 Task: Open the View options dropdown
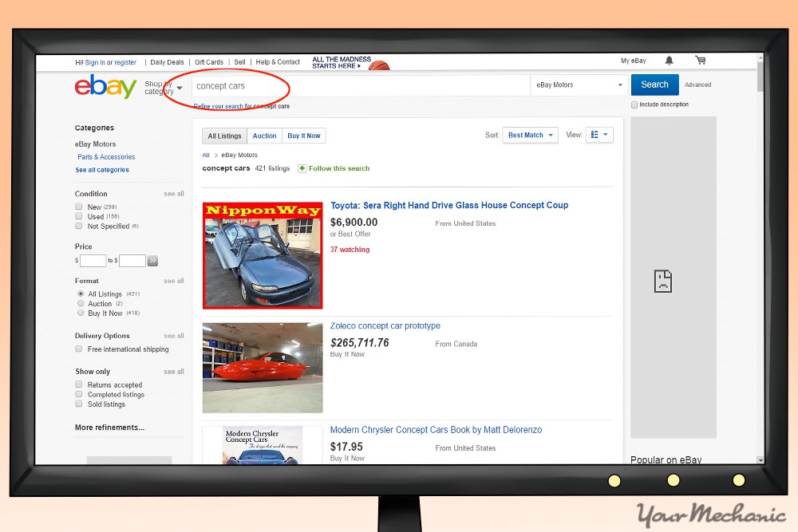point(599,135)
